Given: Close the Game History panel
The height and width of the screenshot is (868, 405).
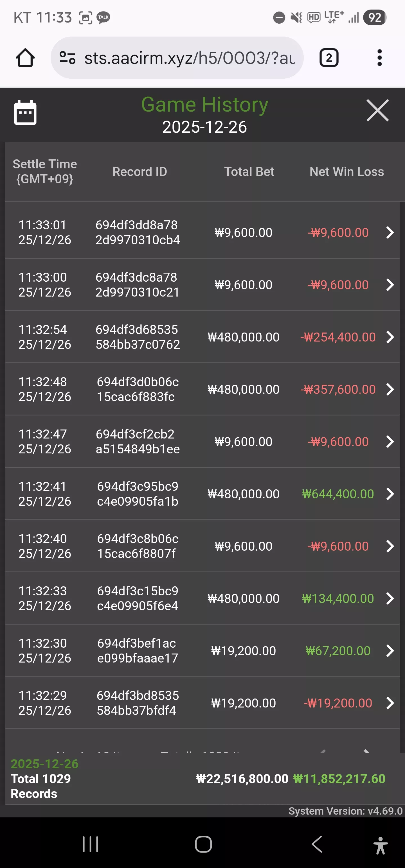Looking at the screenshot, I should tap(378, 110).
